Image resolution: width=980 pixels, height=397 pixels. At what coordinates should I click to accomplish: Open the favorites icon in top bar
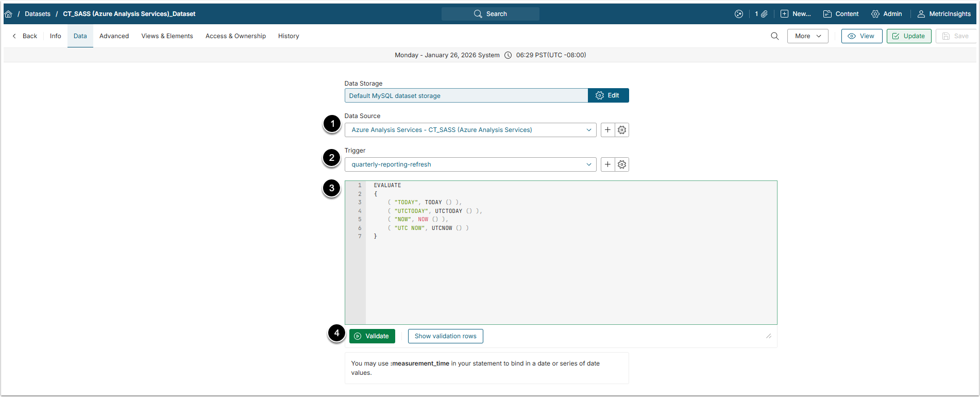coord(738,14)
